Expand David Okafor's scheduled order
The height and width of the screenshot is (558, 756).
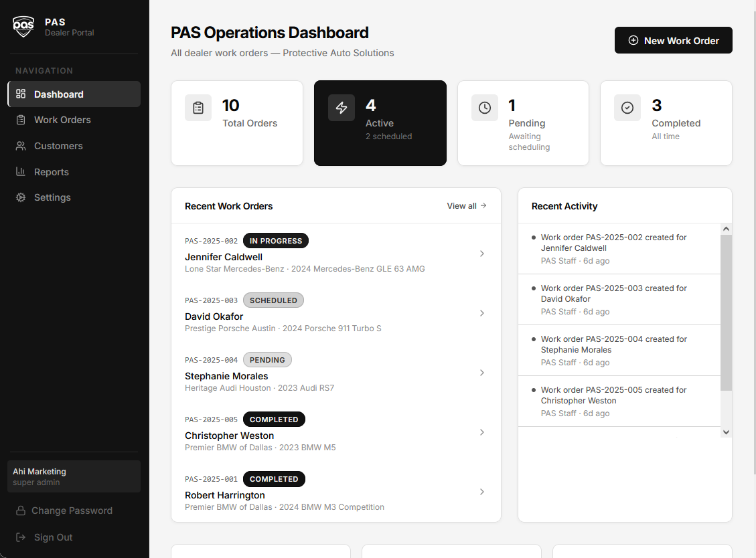click(x=482, y=313)
